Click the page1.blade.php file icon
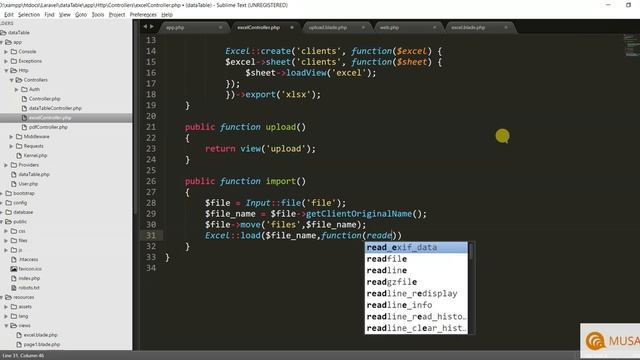This screenshot has height=360, width=640. click(x=19, y=344)
